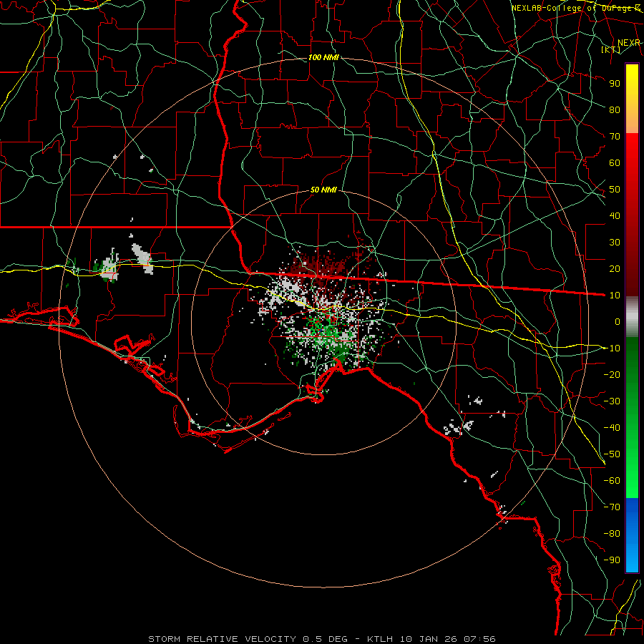Screen dimensions: 644x644
Task: Click the 100 NMI range ring label
Action: point(323,57)
